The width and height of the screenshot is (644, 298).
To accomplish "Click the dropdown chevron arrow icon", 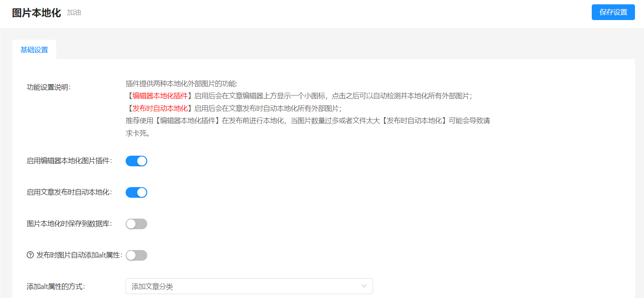I will [x=364, y=286].
